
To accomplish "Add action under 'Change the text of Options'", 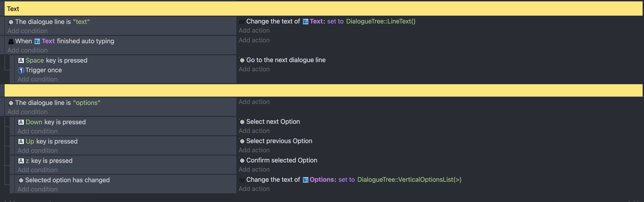I will click(254, 188).
